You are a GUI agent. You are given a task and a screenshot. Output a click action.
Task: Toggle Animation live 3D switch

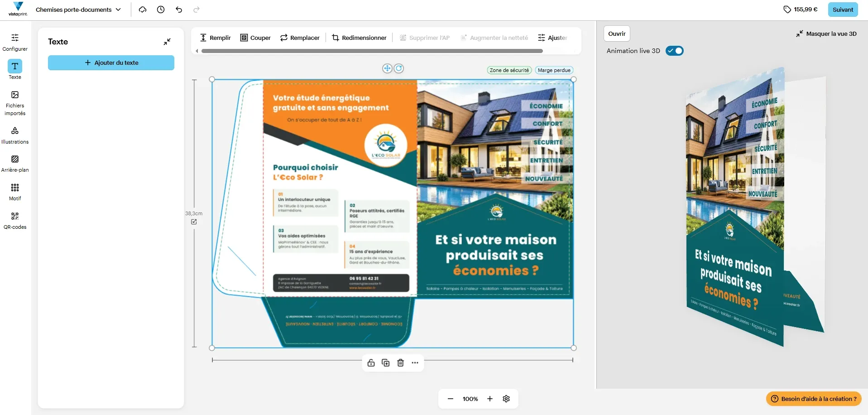coord(675,51)
